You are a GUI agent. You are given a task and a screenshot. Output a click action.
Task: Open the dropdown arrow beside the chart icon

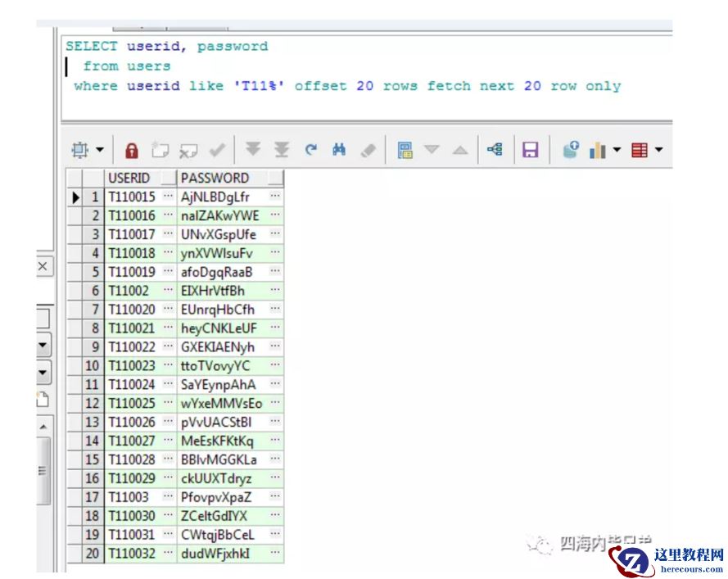coord(617,150)
